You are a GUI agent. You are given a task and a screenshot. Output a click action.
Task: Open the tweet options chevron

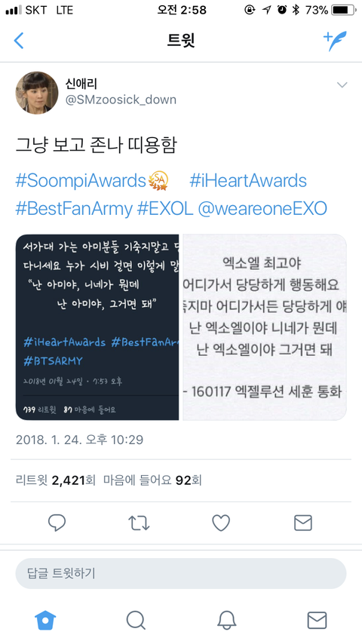click(x=342, y=85)
